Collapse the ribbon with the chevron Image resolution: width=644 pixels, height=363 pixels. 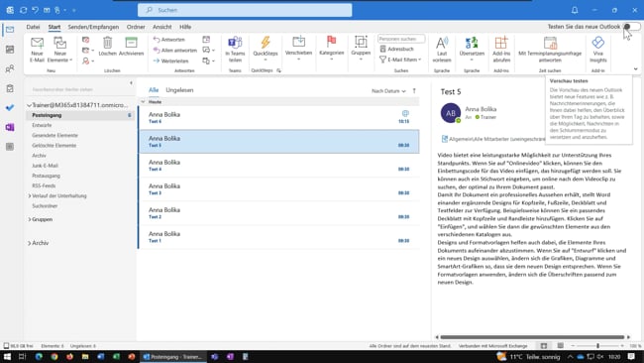pos(636,69)
